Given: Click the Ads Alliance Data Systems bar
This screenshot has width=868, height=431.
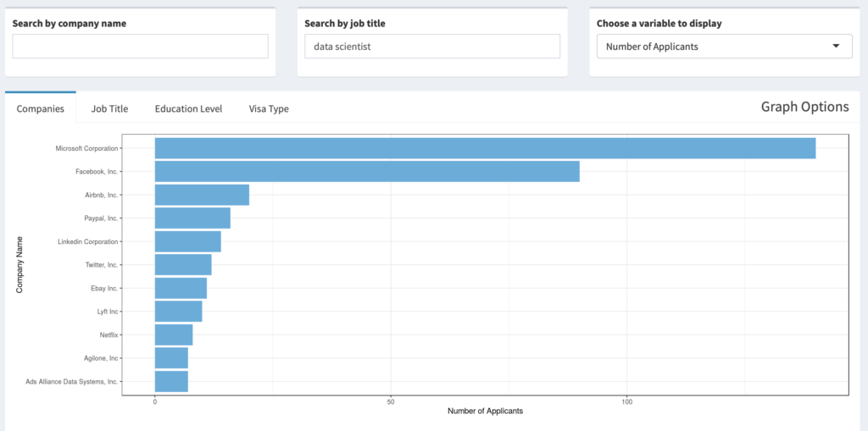Looking at the screenshot, I should click(x=171, y=382).
